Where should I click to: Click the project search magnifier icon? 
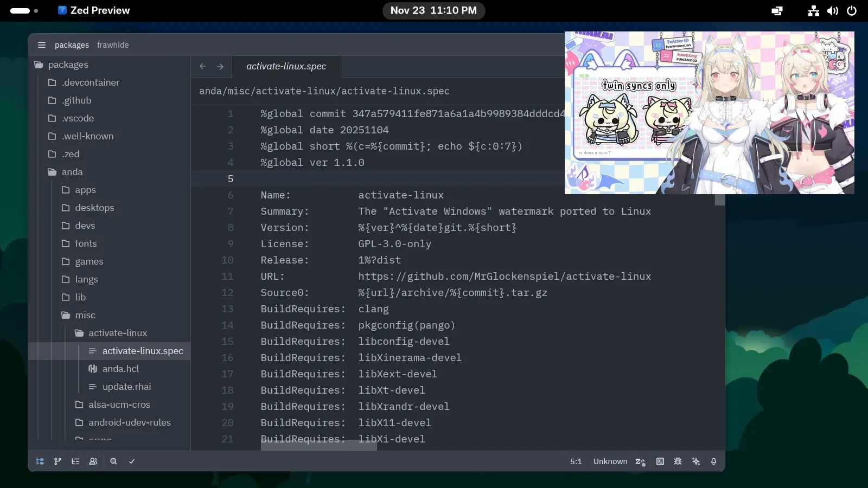click(113, 461)
